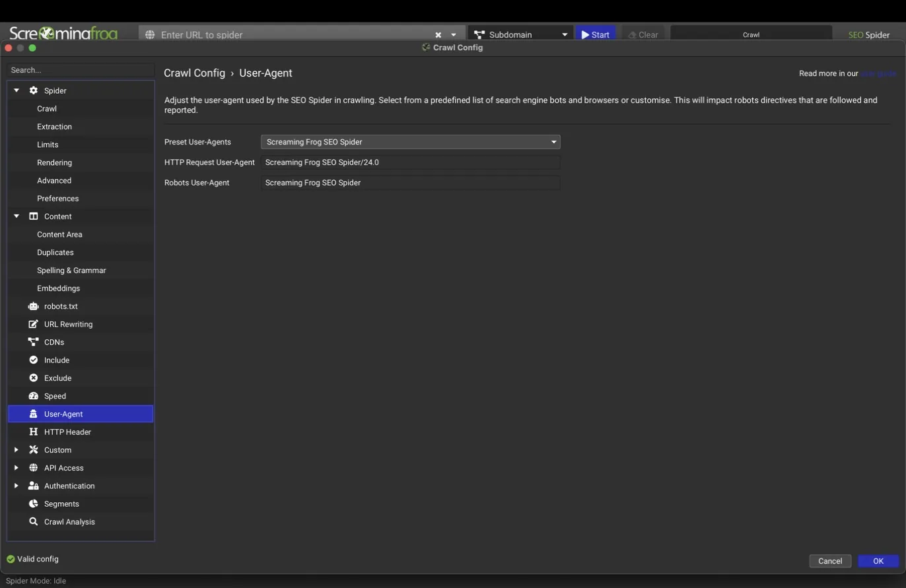906x588 pixels.
Task: Expand the Authentication tree section
Action: tap(17, 486)
